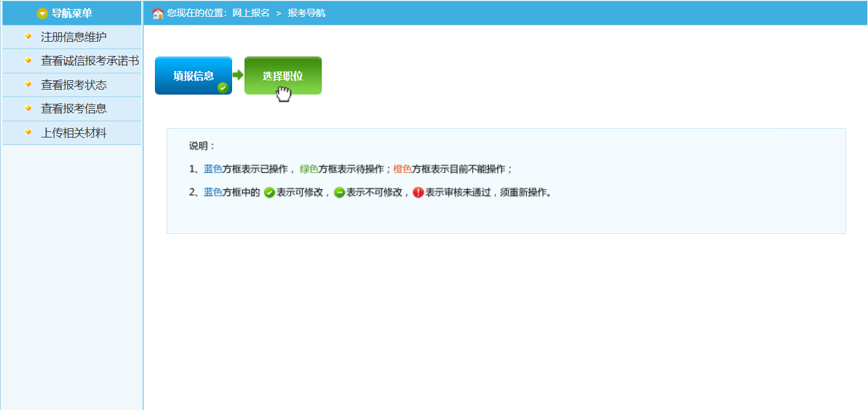Click the red exclamation icon before 表示审核未通过
Image resolution: width=868 pixels, height=410 pixels.
click(418, 193)
